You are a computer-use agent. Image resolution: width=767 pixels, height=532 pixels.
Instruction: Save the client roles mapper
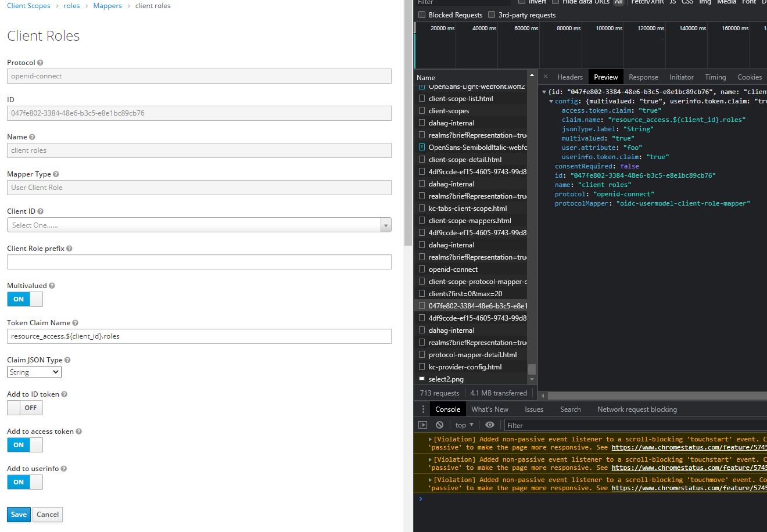point(19,514)
